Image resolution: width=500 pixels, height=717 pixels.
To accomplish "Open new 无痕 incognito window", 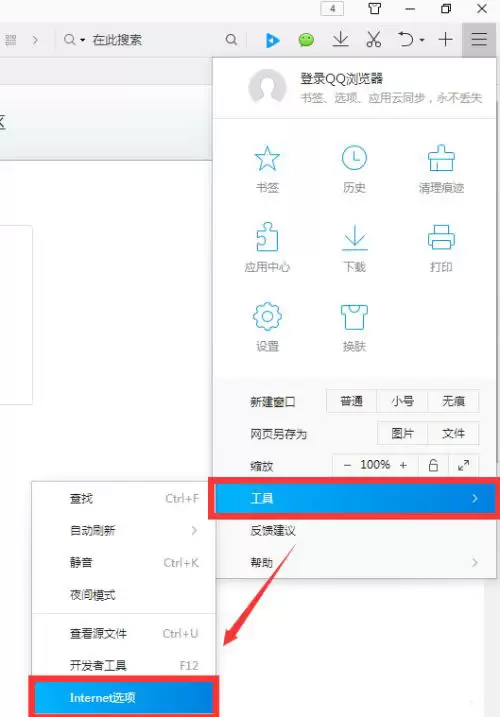I will pos(453,401).
